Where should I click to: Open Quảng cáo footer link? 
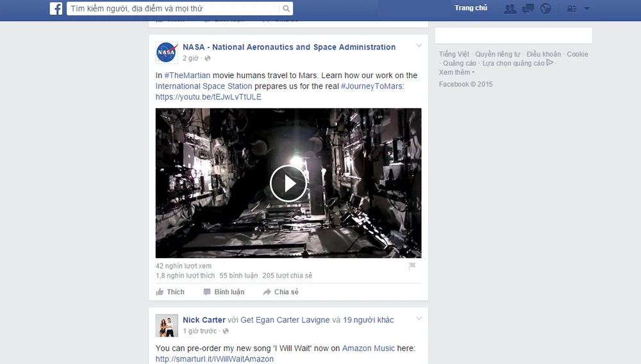tap(460, 63)
